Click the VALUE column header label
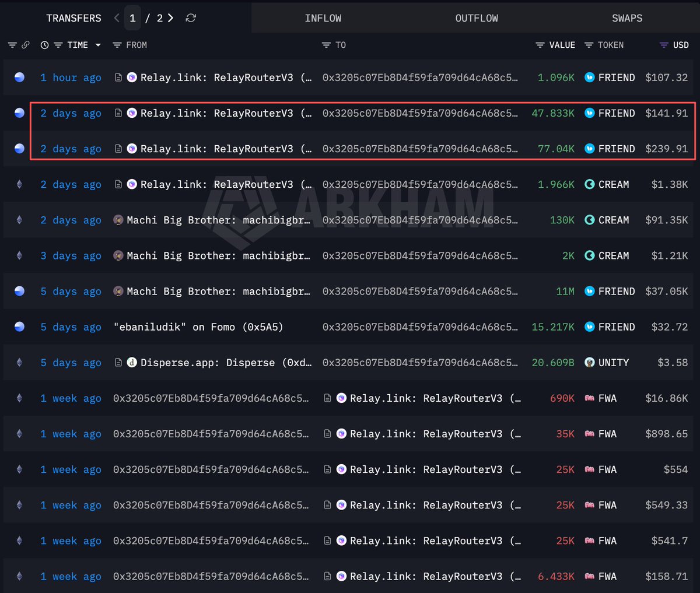700x593 pixels. (562, 45)
